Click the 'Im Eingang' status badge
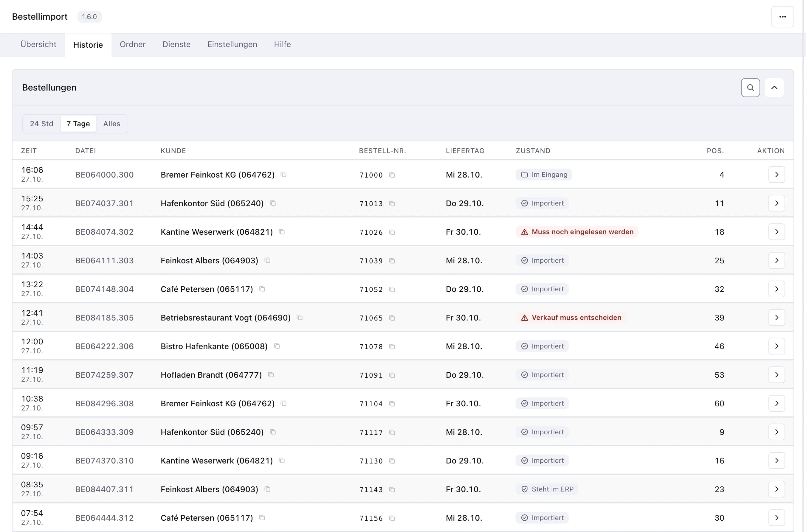This screenshot has width=806, height=532. pos(544,175)
